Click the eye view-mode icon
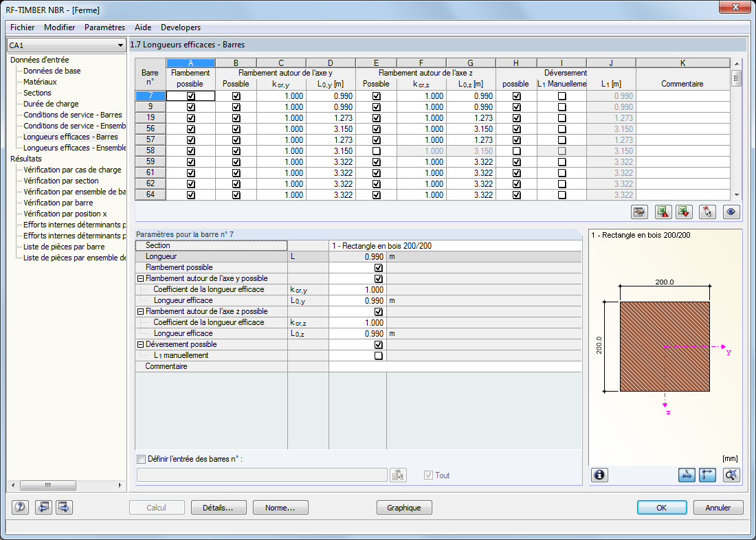The height and width of the screenshot is (540, 756). click(x=731, y=212)
